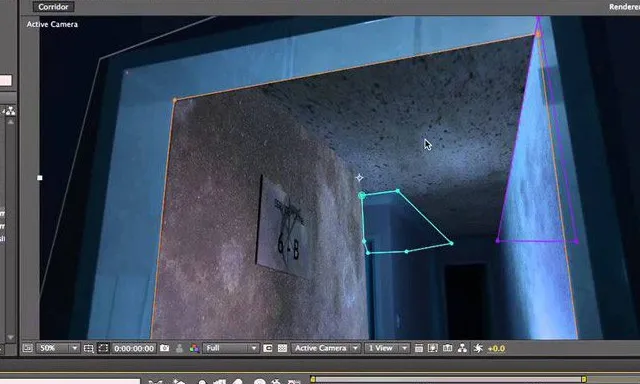Select the teal mask bottom-right vertex
This screenshot has width=640, height=384.
click(x=451, y=243)
